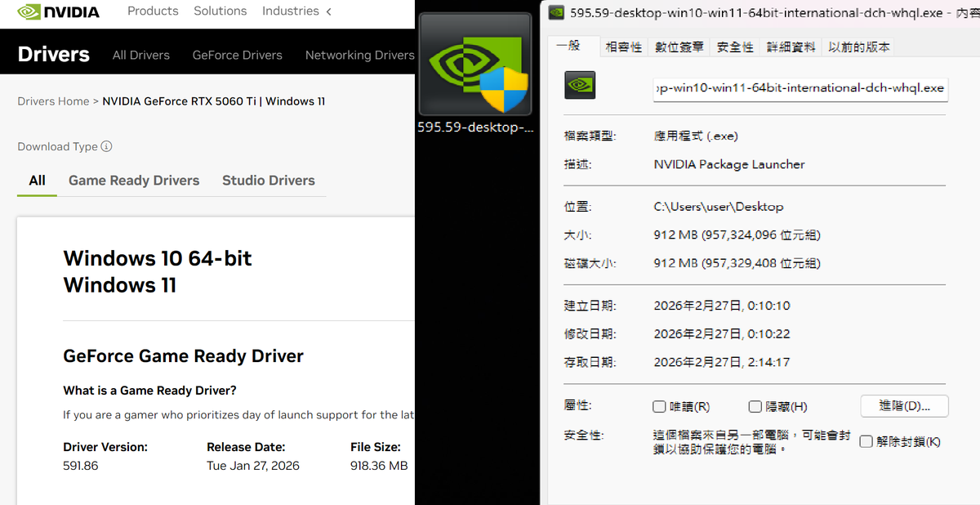The width and height of the screenshot is (980, 505).
Task: Switch to the Studio Drivers tab
Action: click(269, 181)
